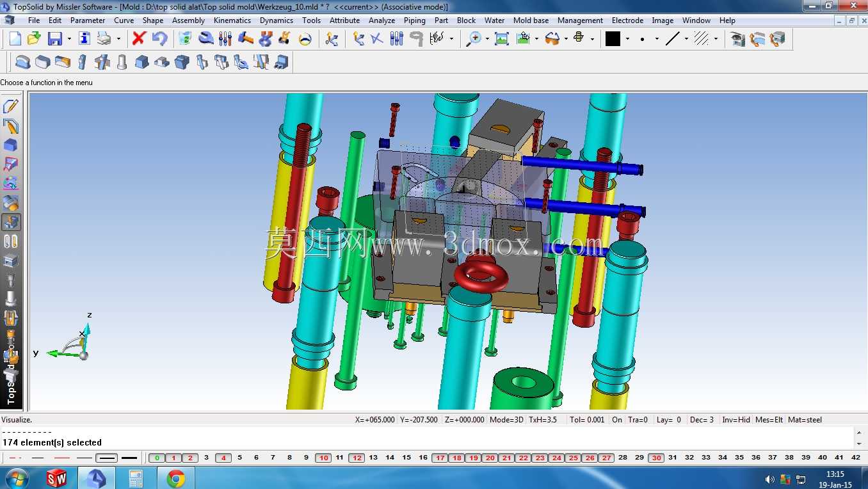The width and height of the screenshot is (868, 489).
Task: Click the Mode=3D status field
Action: (506, 420)
